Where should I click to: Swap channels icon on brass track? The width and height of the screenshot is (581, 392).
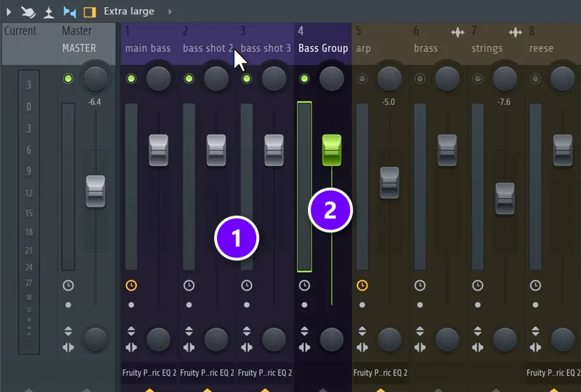pos(420,347)
